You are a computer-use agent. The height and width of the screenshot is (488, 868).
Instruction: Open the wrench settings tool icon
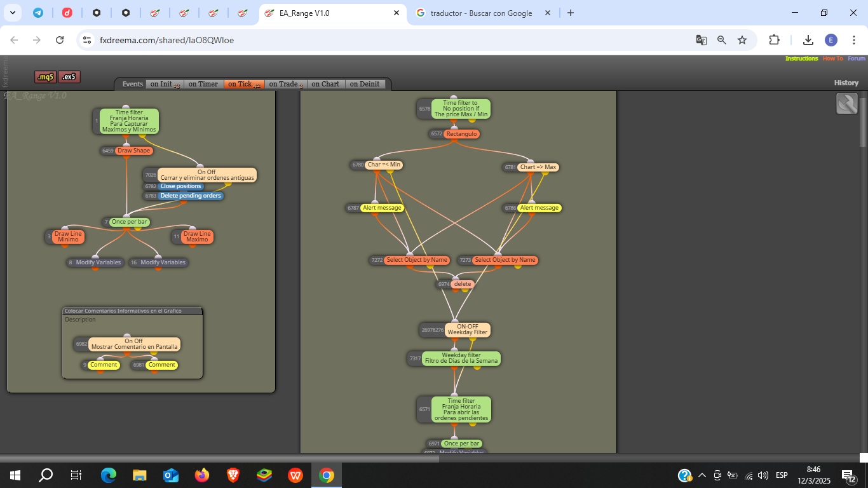(x=847, y=104)
